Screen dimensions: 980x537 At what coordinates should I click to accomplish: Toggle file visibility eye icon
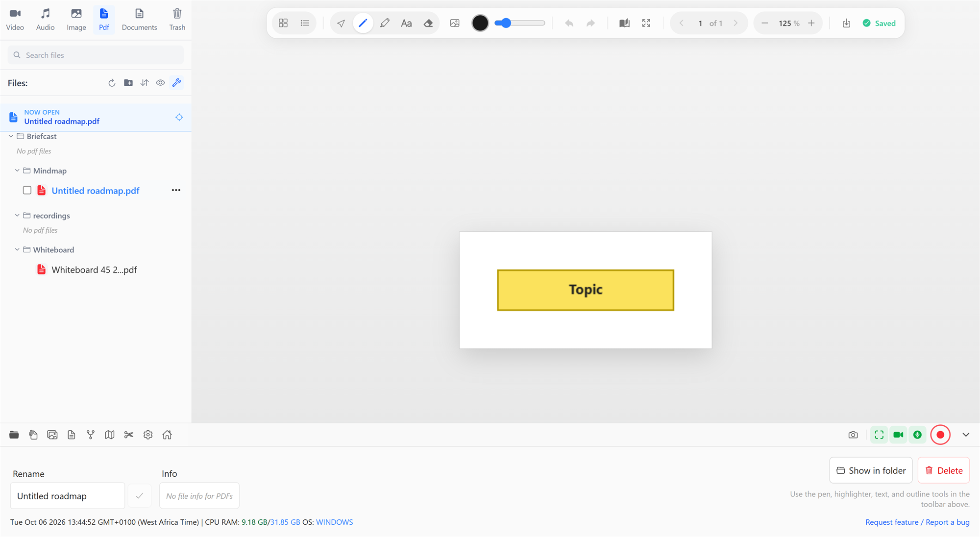pyautogui.click(x=160, y=83)
